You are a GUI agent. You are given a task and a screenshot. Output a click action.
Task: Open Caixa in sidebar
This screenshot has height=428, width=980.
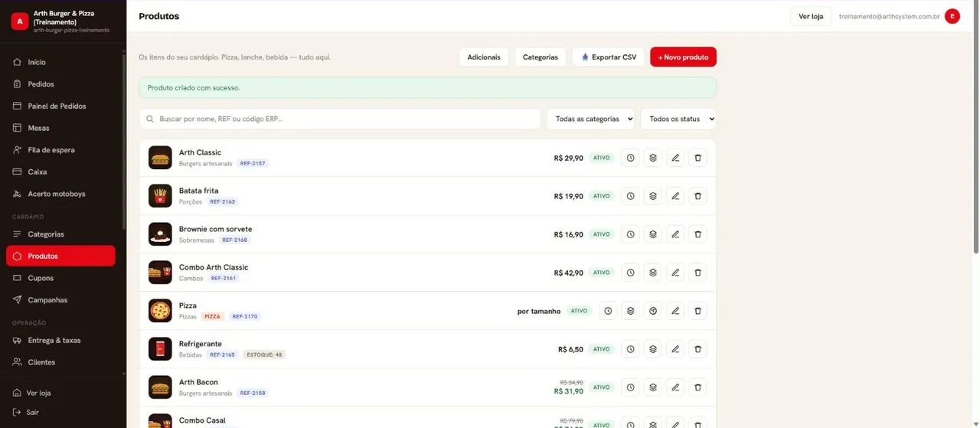point(60,172)
